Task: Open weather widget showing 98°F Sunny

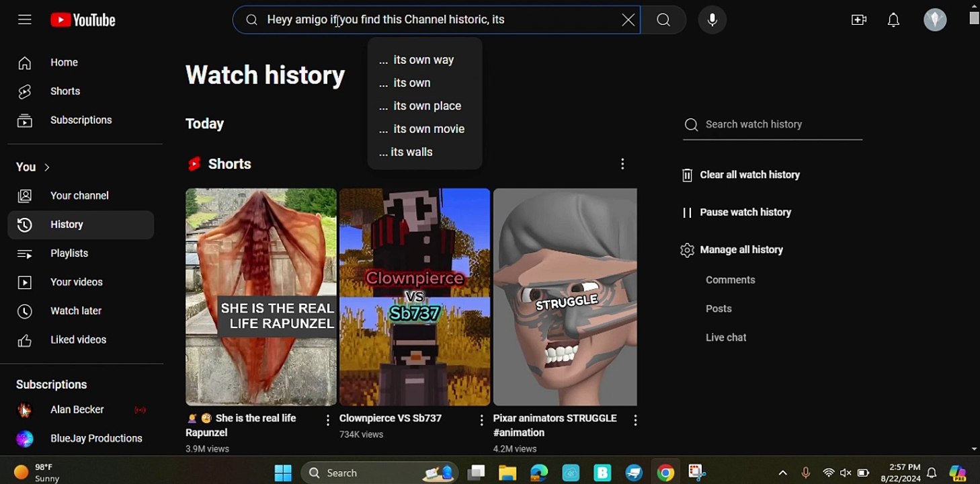Action: click(37, 473)
